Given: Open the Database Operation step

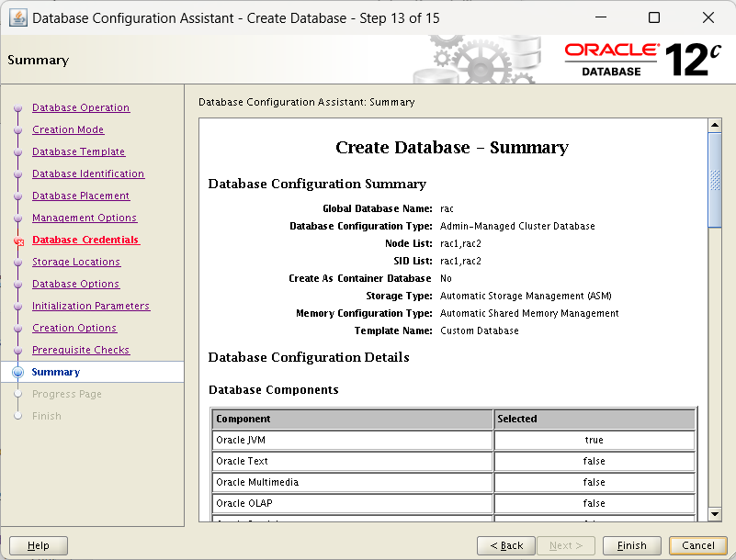Looking at the screenshot, I should coord(81,107).
